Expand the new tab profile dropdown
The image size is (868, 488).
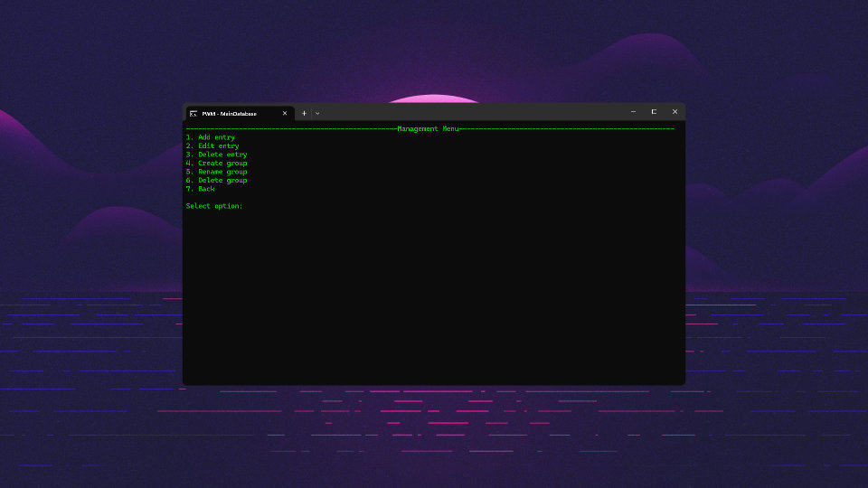point(317,114)
